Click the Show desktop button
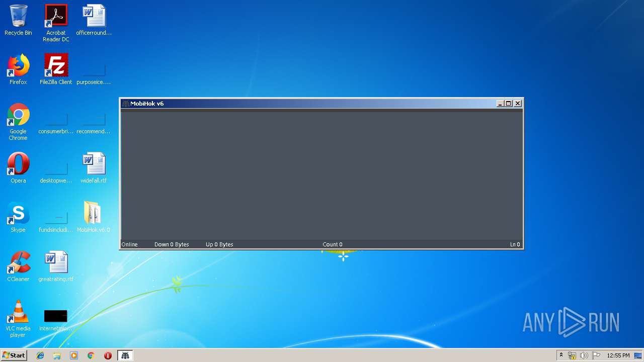Screen dimensions: 644x362 [x=639, y=355]
